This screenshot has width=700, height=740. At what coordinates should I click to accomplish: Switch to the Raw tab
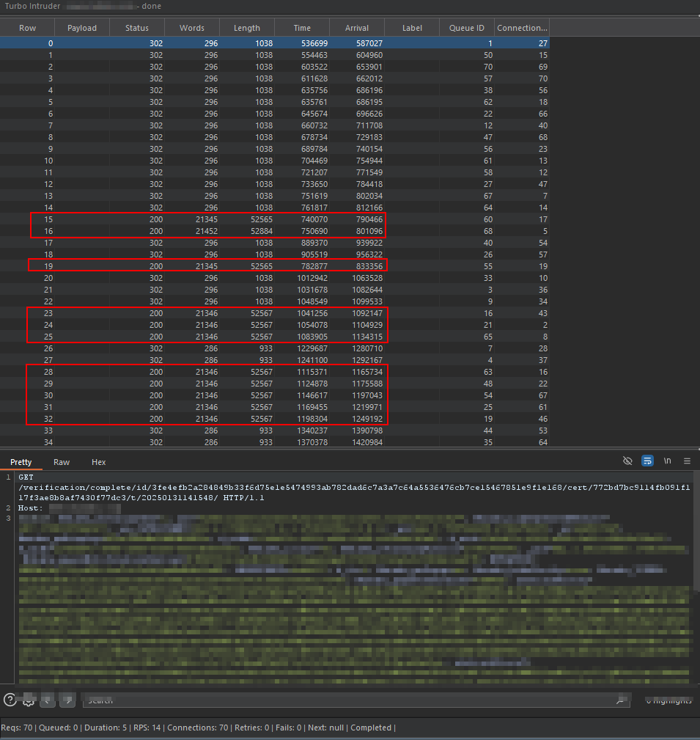[62, 462]
